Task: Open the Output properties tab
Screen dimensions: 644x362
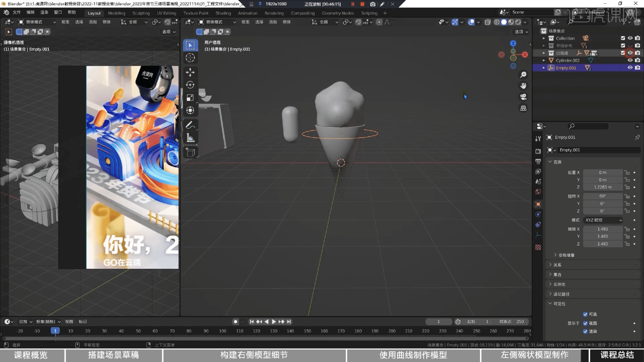Action: (x=538, y=161)
